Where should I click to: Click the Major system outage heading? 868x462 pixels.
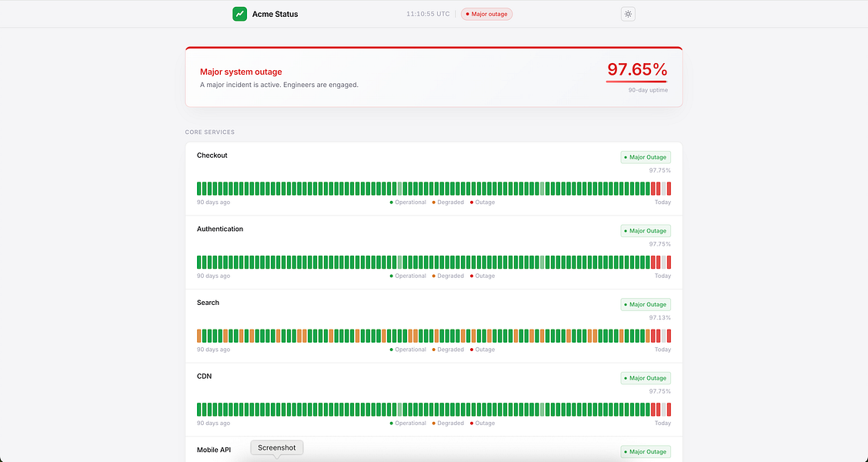click(x=241, y=72)
